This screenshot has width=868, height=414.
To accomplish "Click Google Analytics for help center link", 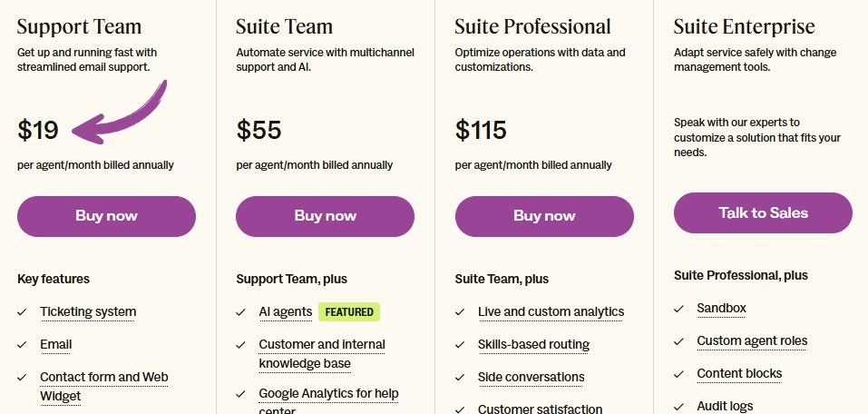I will click(328, 394).
